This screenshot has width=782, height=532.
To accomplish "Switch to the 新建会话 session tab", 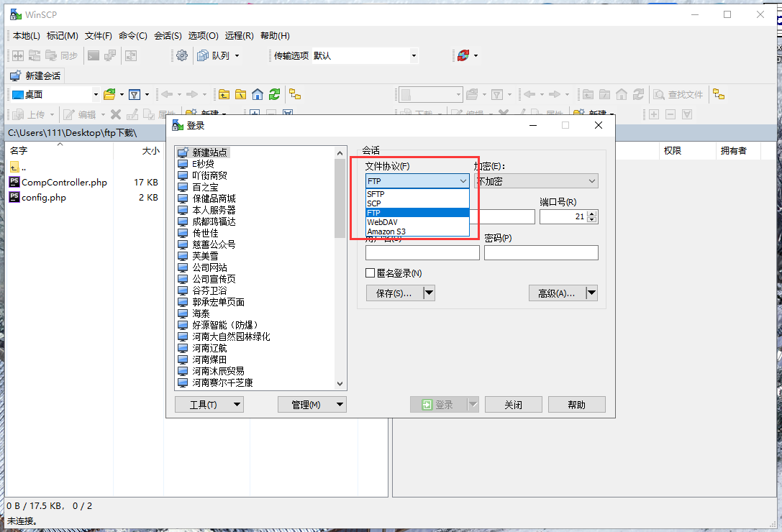I will coord(37,75).
